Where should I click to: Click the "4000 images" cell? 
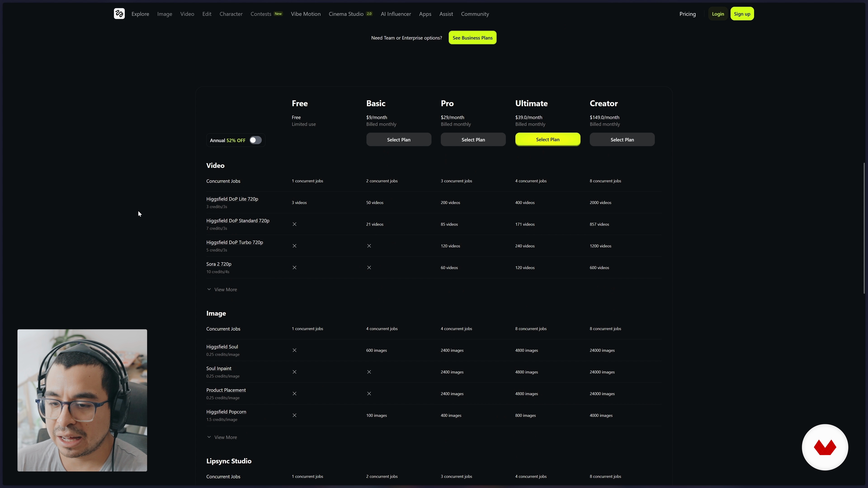601,416
